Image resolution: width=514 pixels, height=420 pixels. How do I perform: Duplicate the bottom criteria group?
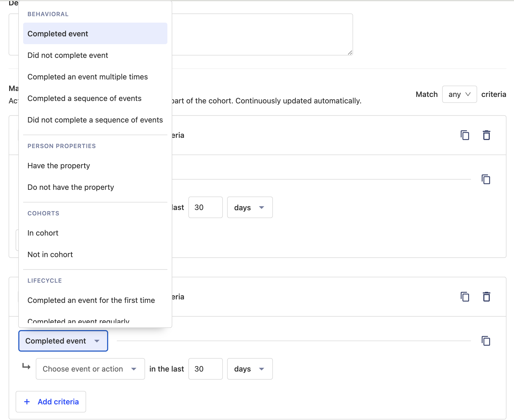[465, 296]
